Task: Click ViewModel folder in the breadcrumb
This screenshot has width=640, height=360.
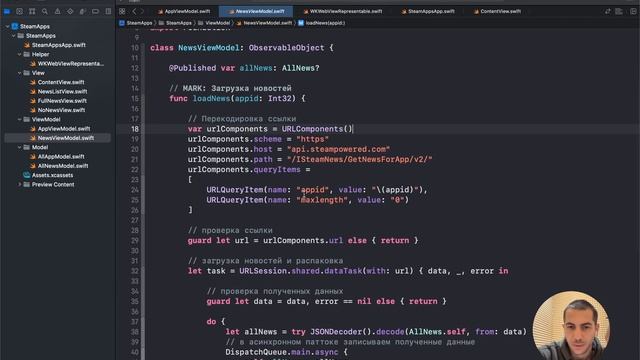Action: (x=214, y=23)
